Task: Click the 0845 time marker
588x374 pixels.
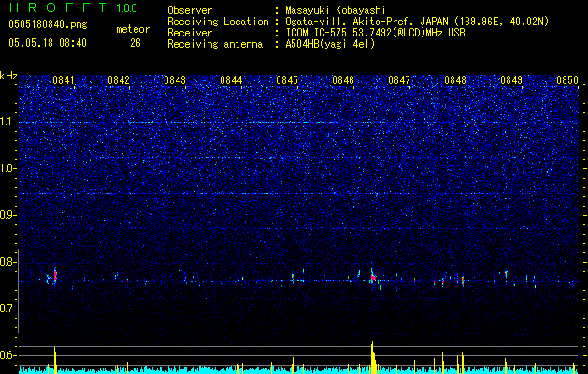Action: (x=287, y=80)
